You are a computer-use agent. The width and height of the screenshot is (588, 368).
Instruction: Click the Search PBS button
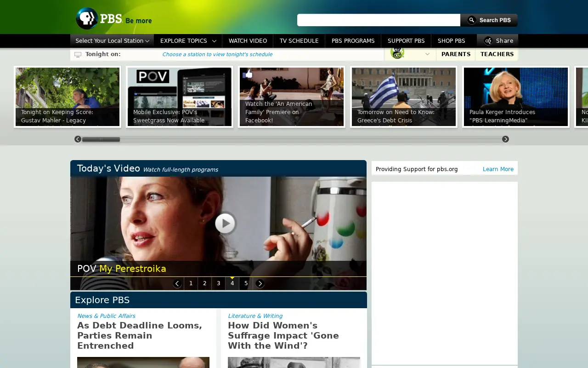point(489,20)
